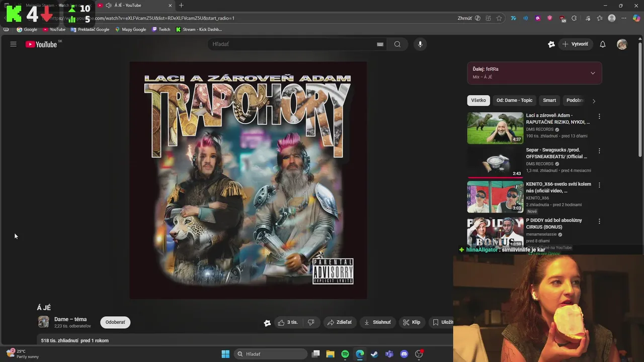Add page to favorites with star icon
Image resolution: width=644 pixels, height=362 pixels.
click(499, 18)
